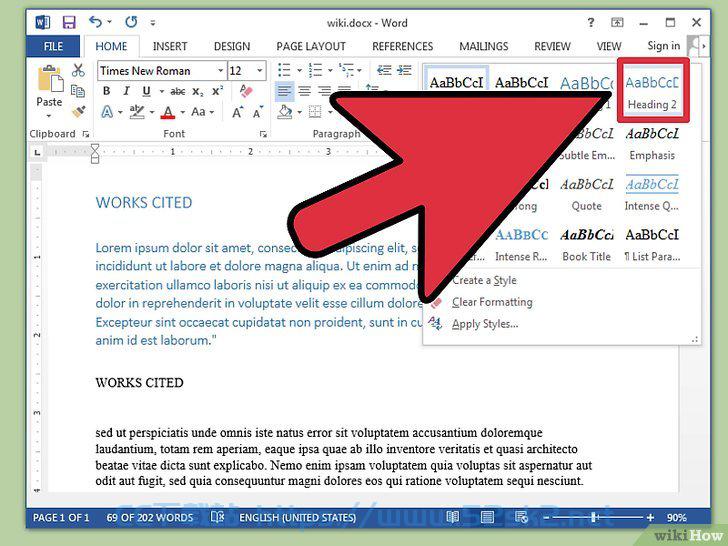Click the Read Mode book icon in status bar
The width and height of the screenshot is (728, 546).
click(453, 517)
